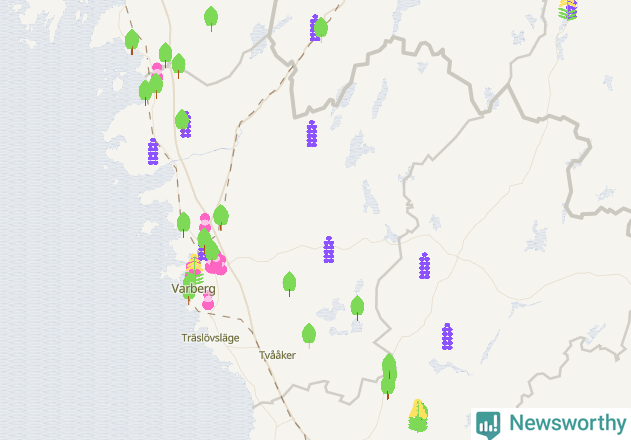
Task: Open yellow-green plant cluster left of Newsworthy logo
Action: point(418,416)
